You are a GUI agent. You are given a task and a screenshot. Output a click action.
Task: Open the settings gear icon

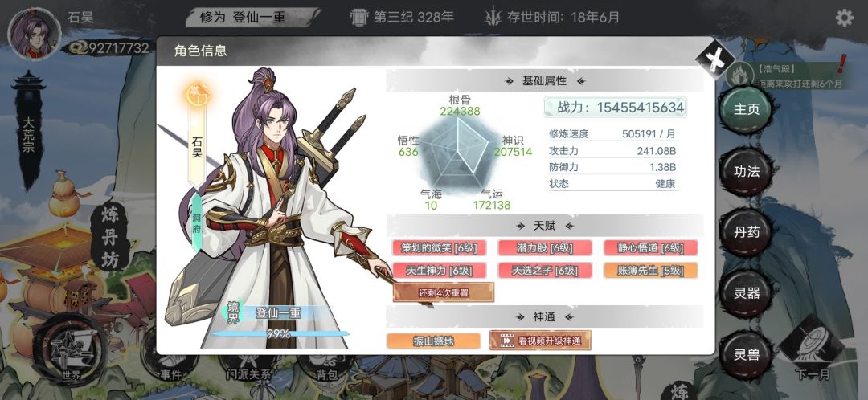click(844, 18)
